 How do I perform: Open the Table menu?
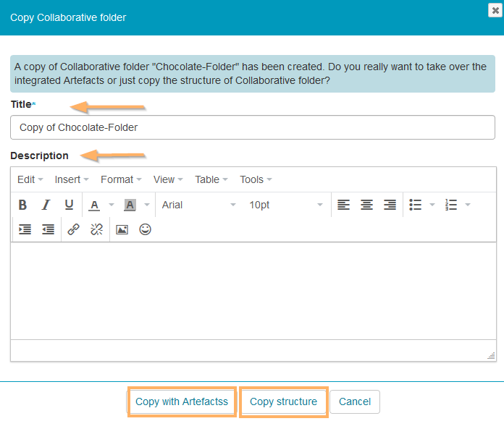[211, 179]
